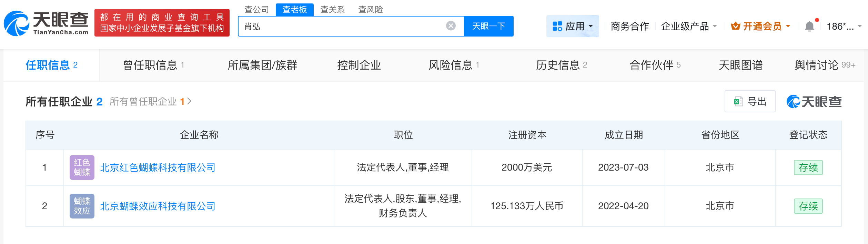The image size is (868, 244).
Task: Switch to the 查公司 search tab
Action: tap(256, 9)
